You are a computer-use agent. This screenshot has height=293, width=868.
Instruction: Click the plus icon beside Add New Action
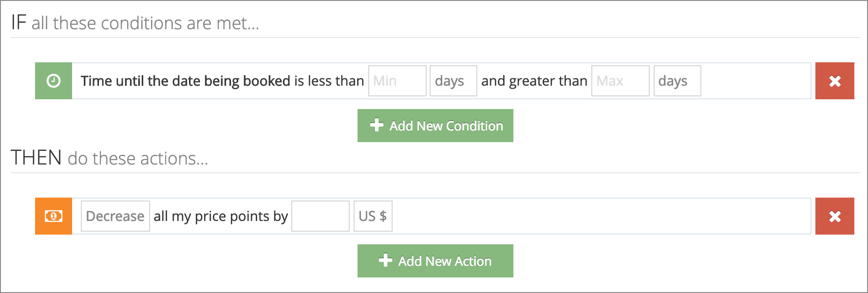tap(385, 260)
